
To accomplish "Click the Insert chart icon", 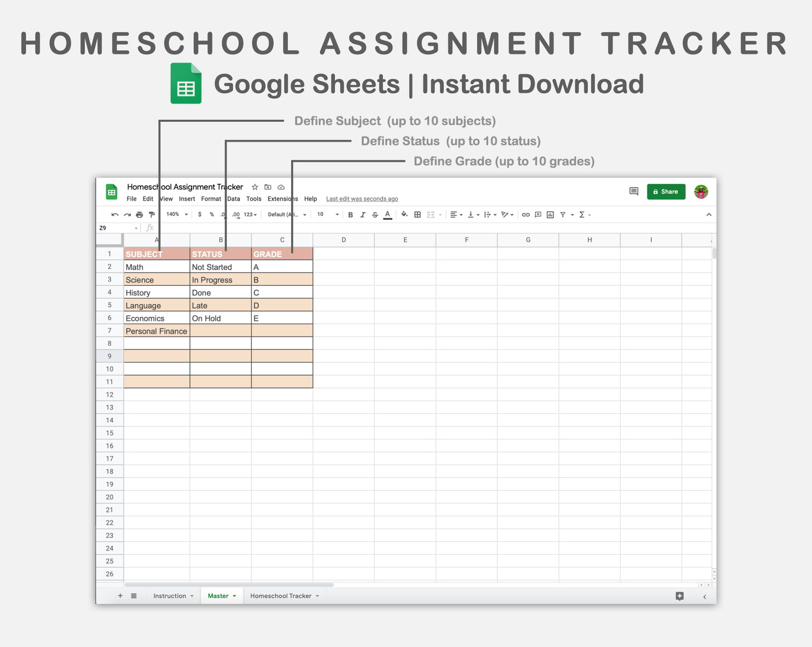I will 550,215.
